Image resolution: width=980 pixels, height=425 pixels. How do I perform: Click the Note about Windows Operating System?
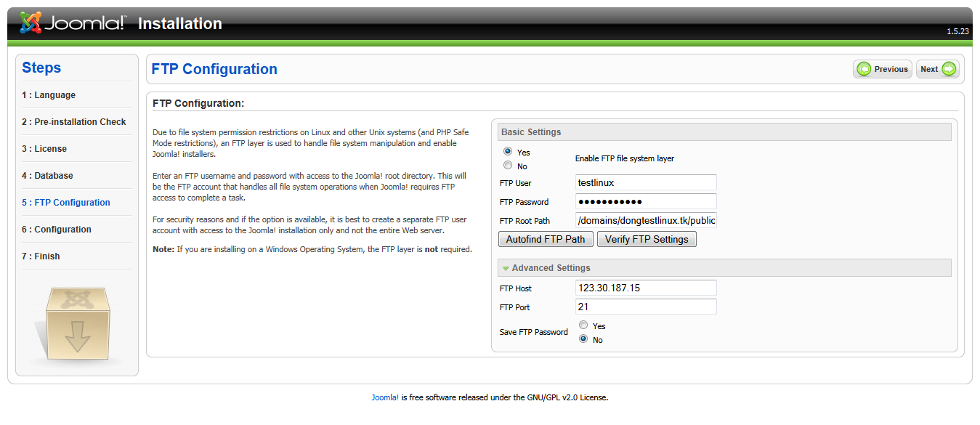tap(312, 249)
